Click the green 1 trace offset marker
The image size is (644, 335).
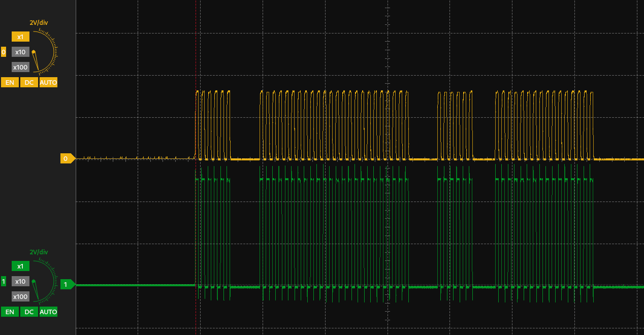pyautogui.click(x=68, y=285)
